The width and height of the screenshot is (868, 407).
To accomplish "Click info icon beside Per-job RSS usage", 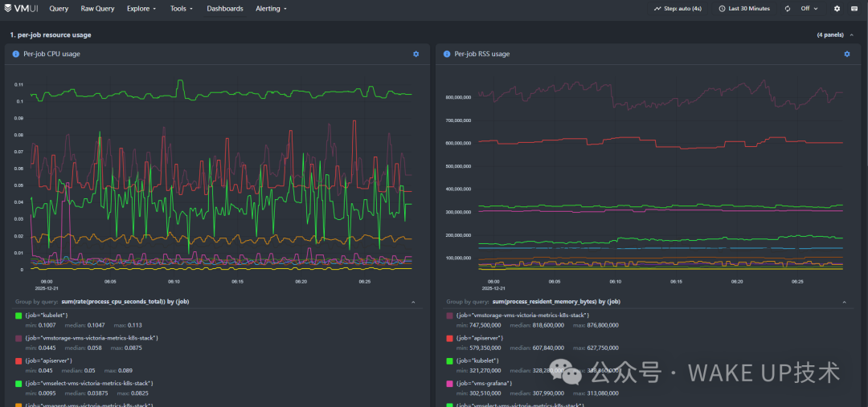I will tap(447, 54).
